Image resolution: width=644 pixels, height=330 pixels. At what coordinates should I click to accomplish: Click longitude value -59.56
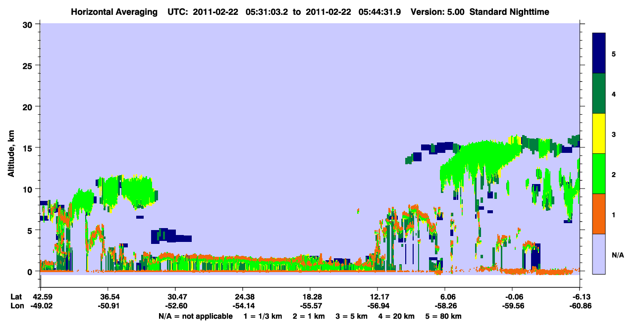pyautogui.click(x=512, y=306)
